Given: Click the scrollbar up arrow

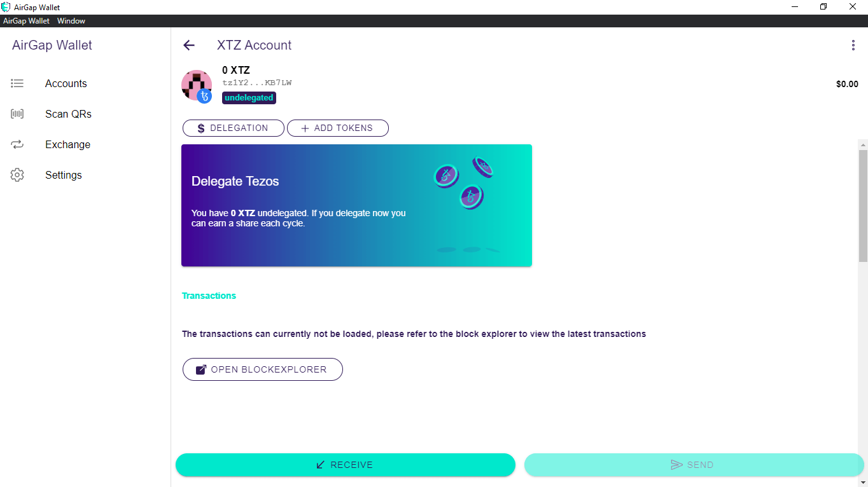Looking at the screenshot, I should pos(863,144).
